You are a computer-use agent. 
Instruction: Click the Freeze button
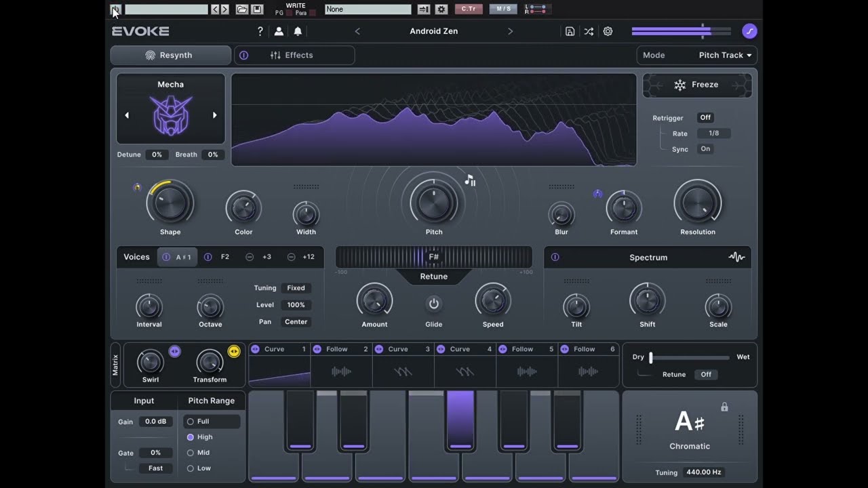pos(697,85)
